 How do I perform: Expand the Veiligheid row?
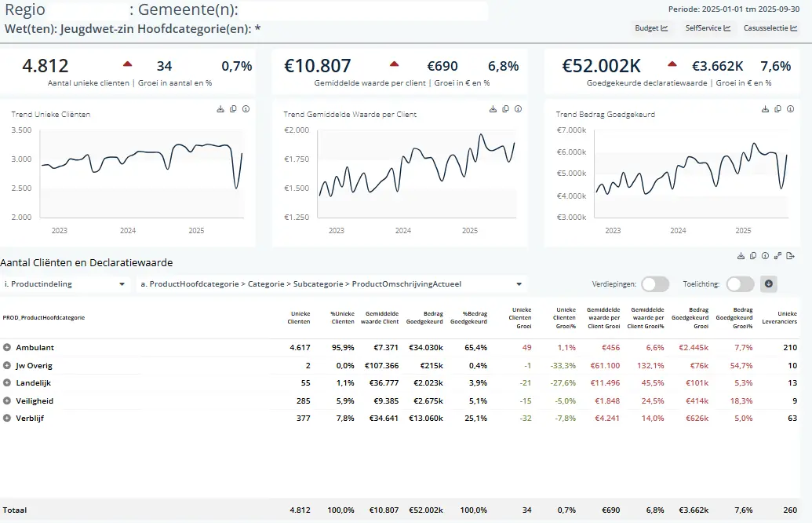pyautogui.click(x=7, y=400)
